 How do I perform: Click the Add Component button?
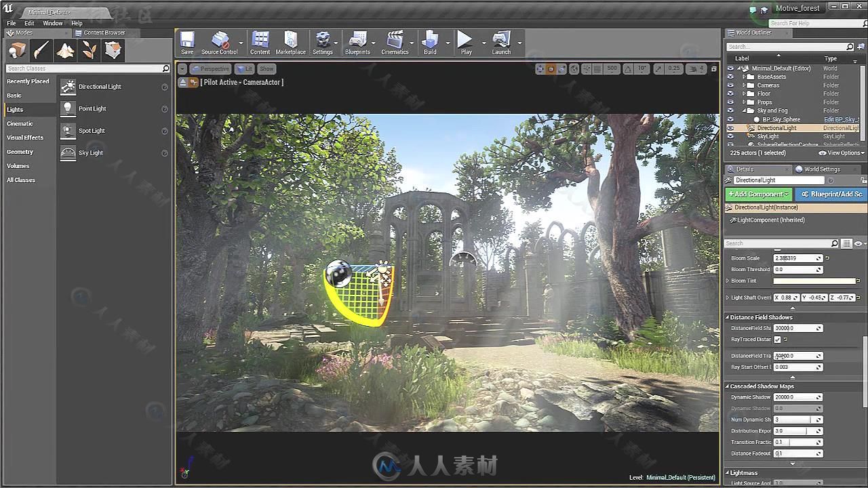pyautogui.click(x=758, y=194)
